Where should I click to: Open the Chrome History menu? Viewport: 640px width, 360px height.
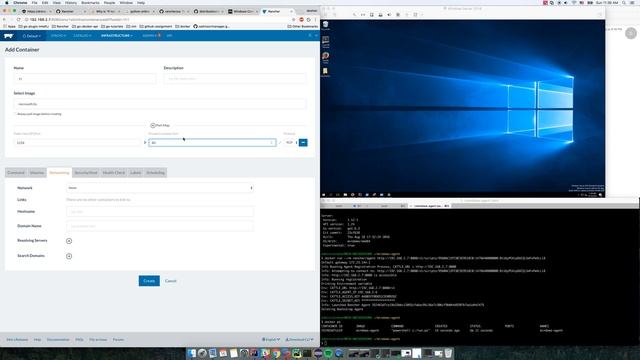[71, 2]
